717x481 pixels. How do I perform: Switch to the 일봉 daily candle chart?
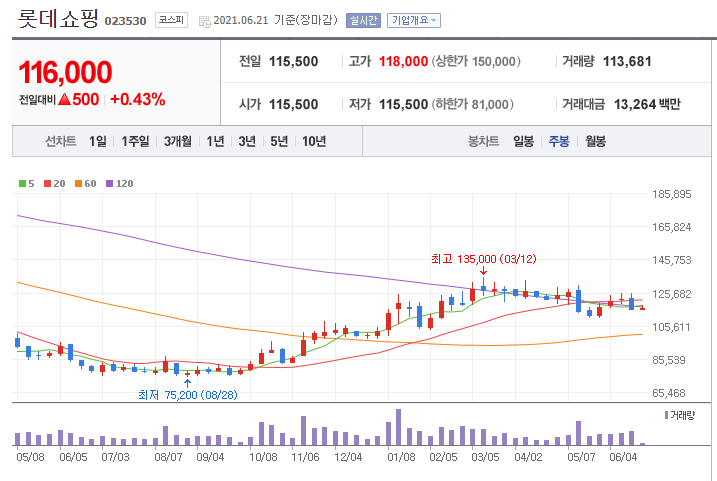click(523, 141)
